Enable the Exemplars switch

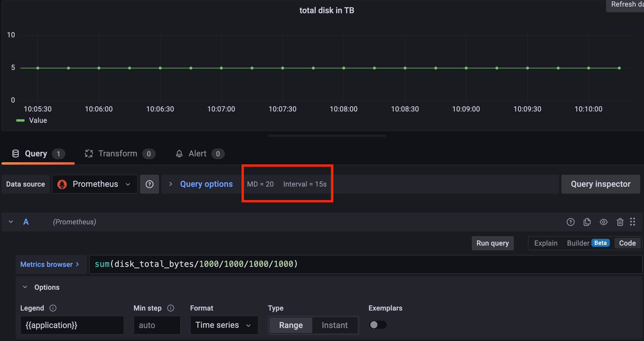377,325
